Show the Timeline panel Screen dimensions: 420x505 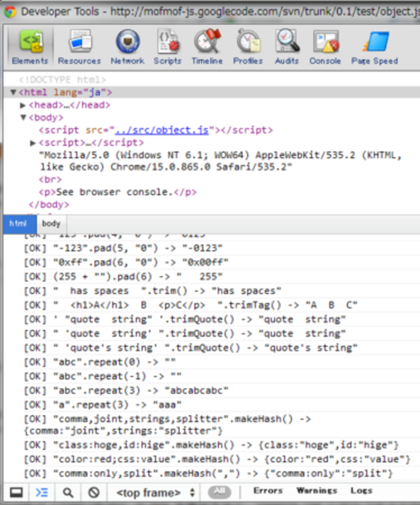[x=207, y=47]
